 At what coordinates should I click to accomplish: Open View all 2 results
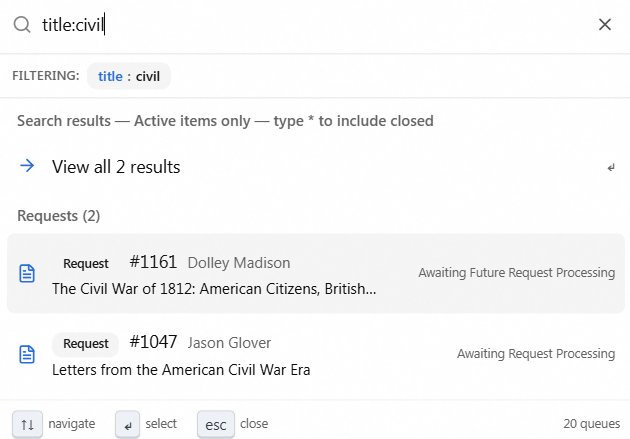point(315,167)
